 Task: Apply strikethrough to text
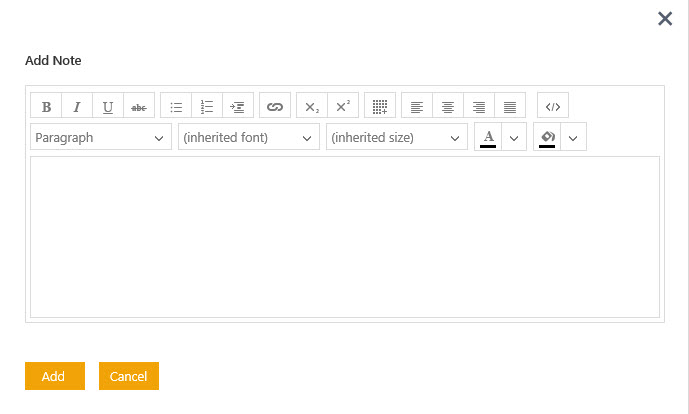pyautogui.click(x=139, y=106)
